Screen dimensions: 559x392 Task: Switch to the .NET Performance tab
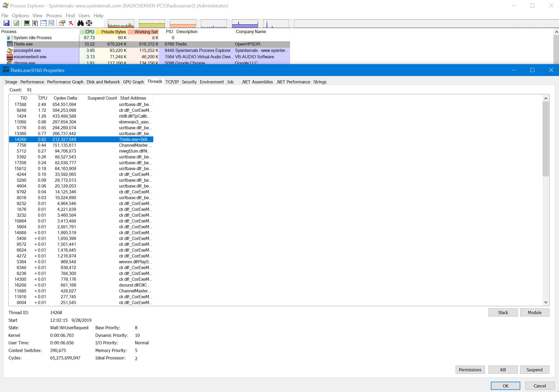coord(293,82)
